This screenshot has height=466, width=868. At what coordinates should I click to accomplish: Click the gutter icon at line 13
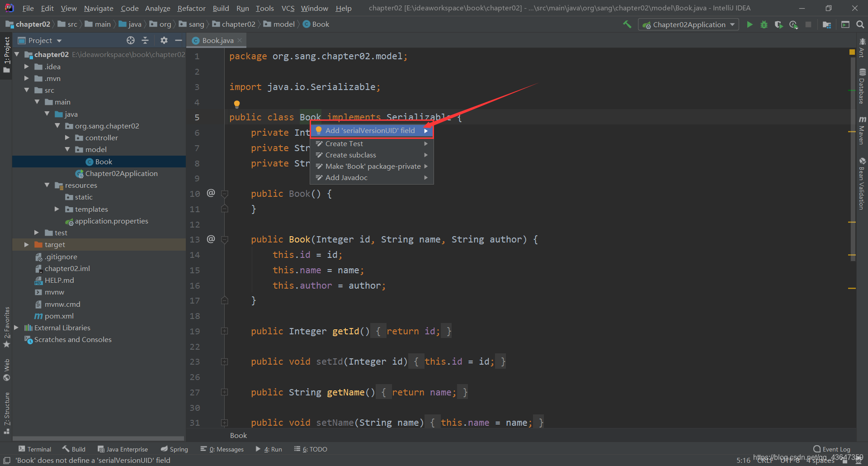211,239
